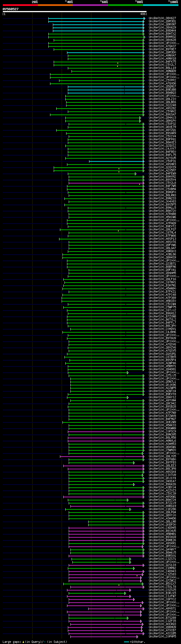Screen dimensions: 181x644
Task: Select the UniRef100_Q33B71 label
Action: (x=162, y=264)
